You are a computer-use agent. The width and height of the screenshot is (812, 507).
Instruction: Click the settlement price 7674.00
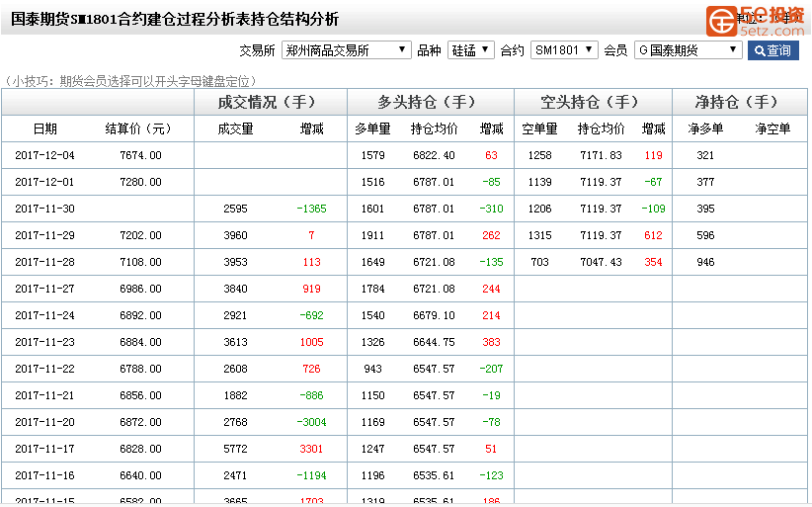[140, 155]
